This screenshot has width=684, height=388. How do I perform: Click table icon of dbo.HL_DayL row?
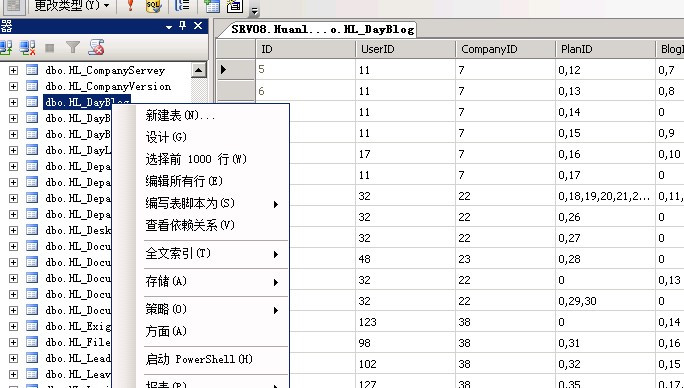[32, 150]
